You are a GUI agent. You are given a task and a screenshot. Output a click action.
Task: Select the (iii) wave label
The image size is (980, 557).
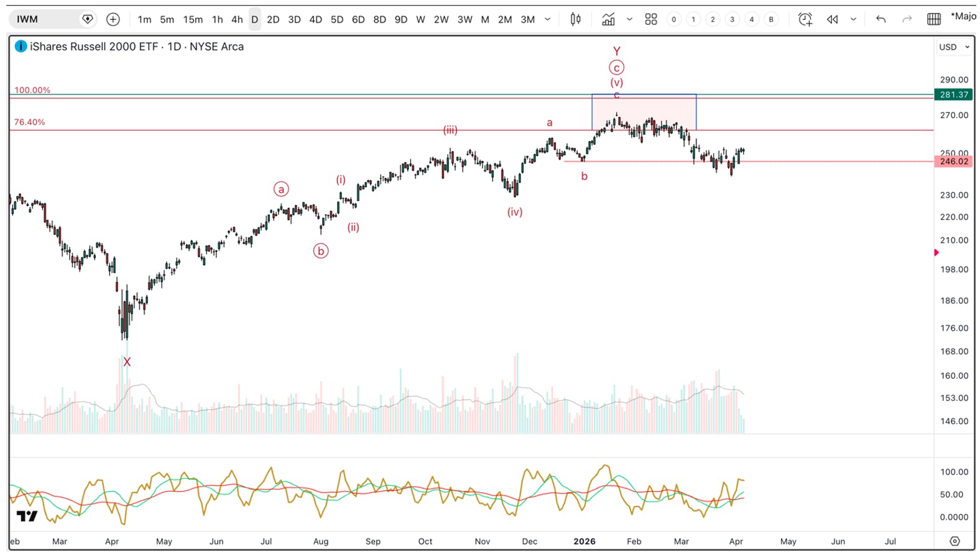pyautogui.click(x=450, y=130)
